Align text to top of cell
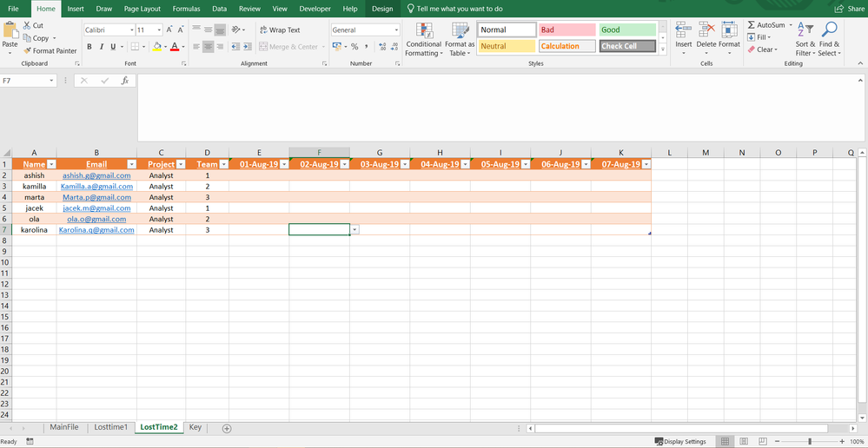The width and height of the screenshot is (868, 448). point(196,30)
